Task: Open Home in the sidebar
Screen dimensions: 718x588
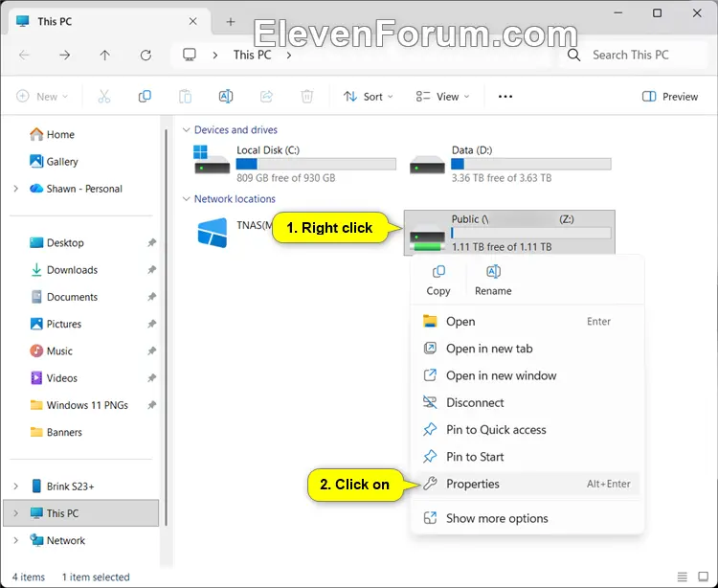Action: [x=52, y=135]
